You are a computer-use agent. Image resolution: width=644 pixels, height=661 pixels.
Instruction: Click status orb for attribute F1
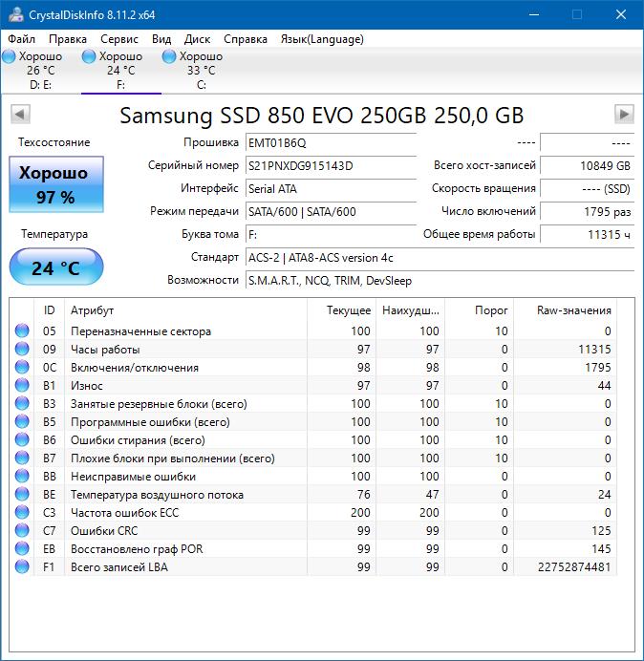point(22,566)
